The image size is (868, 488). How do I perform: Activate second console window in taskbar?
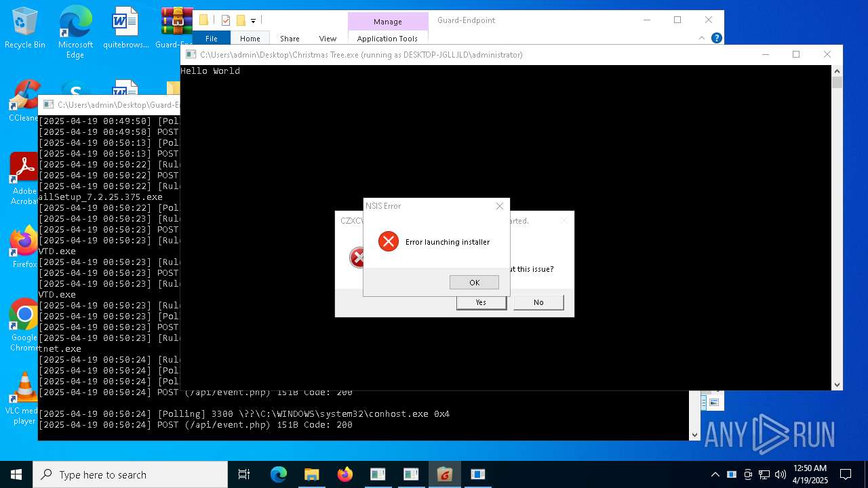point(411,474)
